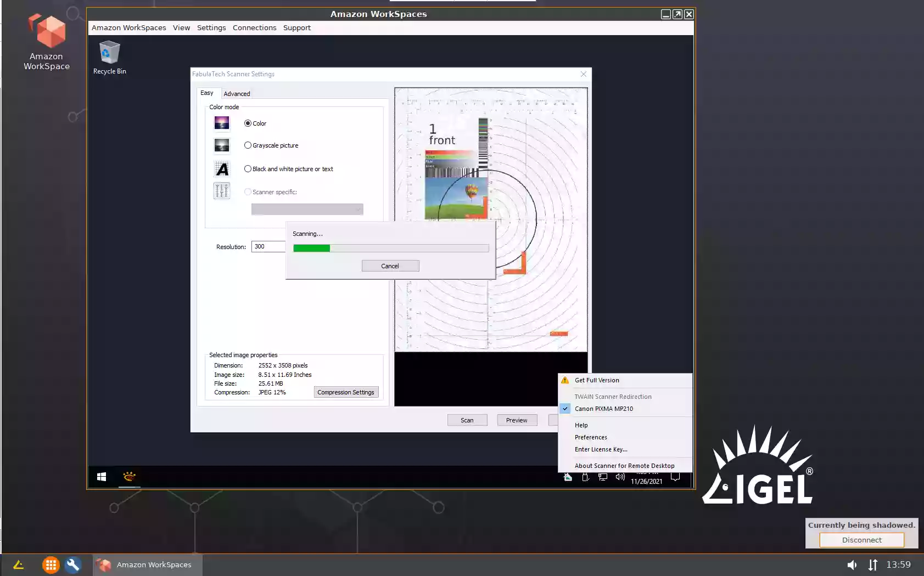Click the black and white text icon

point(222,169)
